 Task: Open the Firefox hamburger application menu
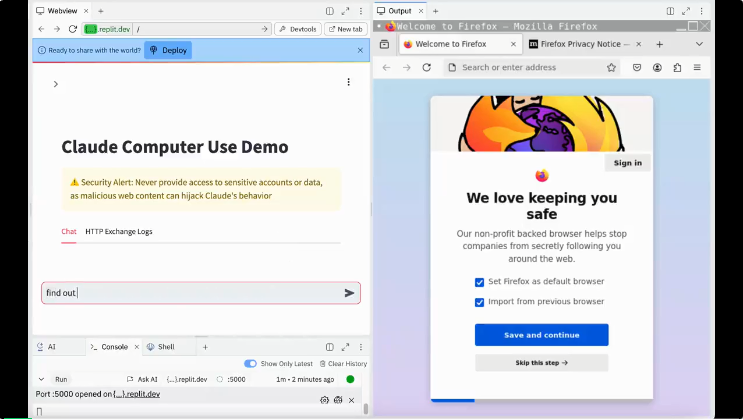697,67
